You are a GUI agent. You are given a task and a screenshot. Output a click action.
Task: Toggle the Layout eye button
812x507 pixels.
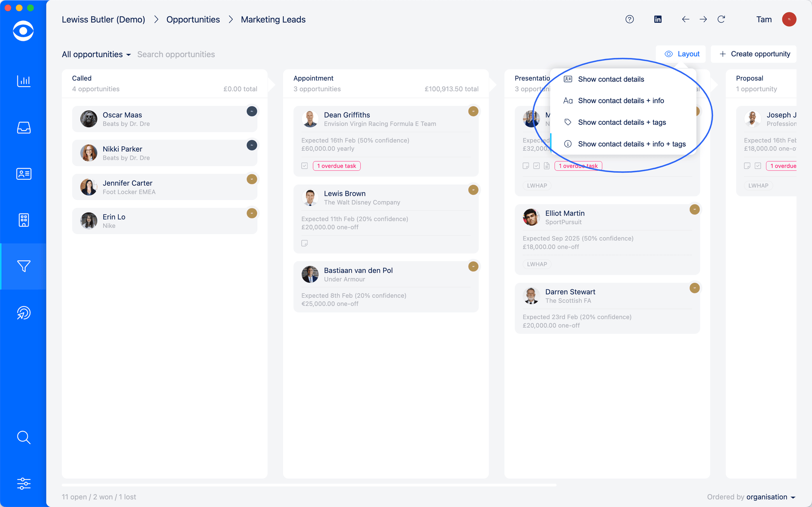click(x=681, y=54)
